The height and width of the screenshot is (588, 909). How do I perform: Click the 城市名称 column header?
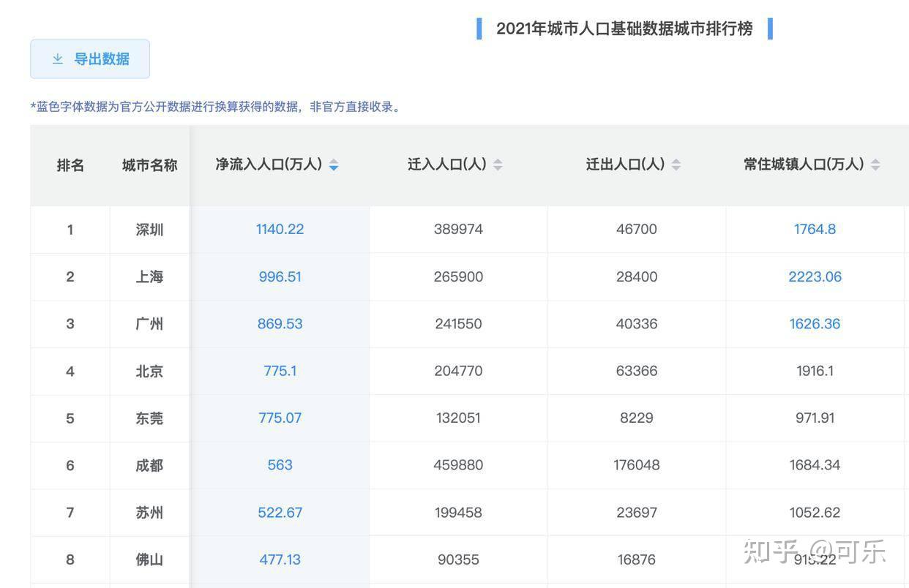[x=149, y=165]
